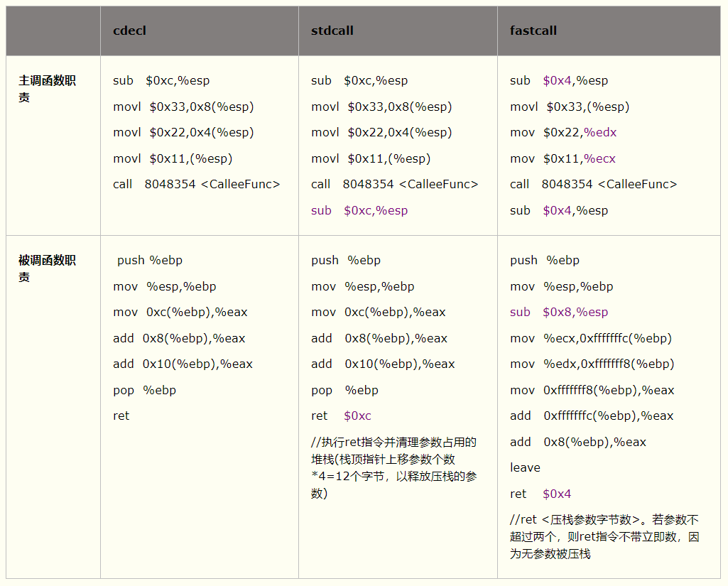
Task: Click the 'leave' instruction in fastcall column
Action: point(525,467)
